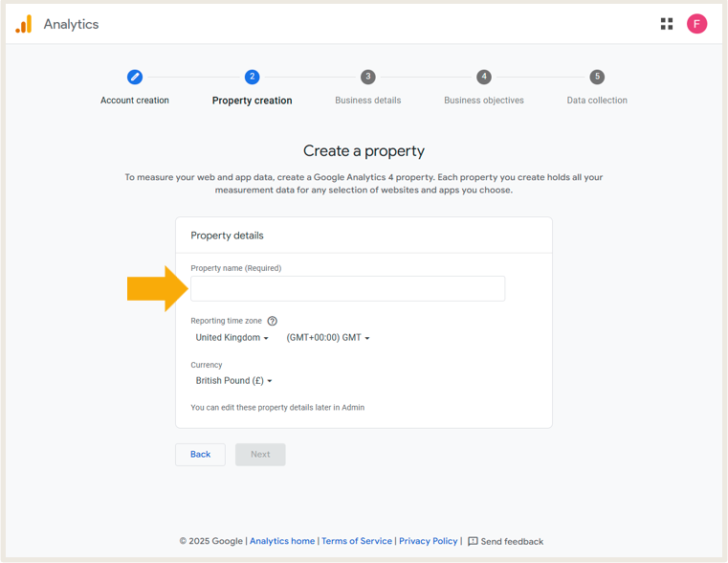Viewport: 728px width, 563px height.
Task: Click the © 2025 Google footer text
Action: tap(210, 541)
